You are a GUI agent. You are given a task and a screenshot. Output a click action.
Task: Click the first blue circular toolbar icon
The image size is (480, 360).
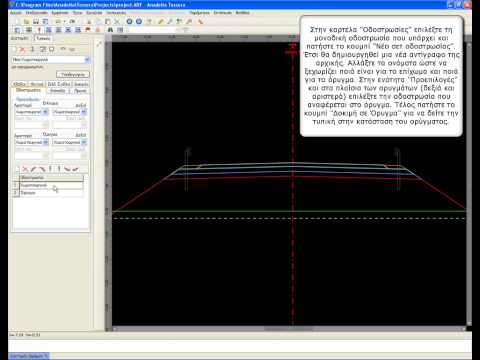pos(129,22)
